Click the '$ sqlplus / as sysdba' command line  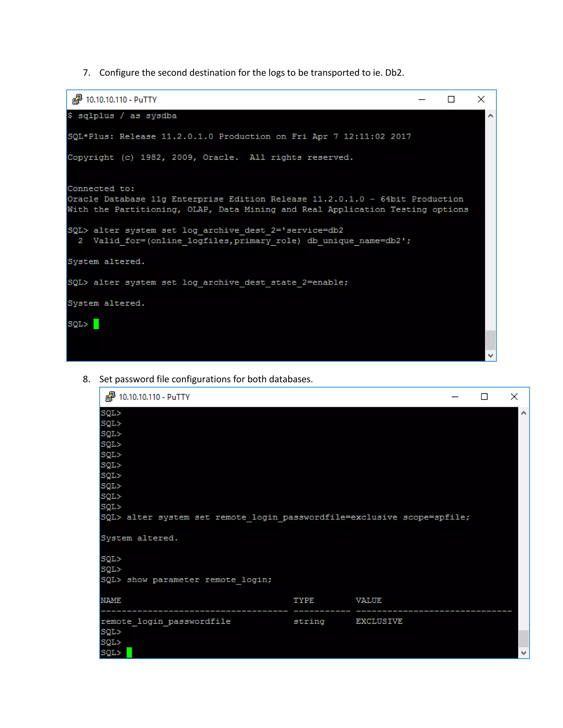pos(122,116)
